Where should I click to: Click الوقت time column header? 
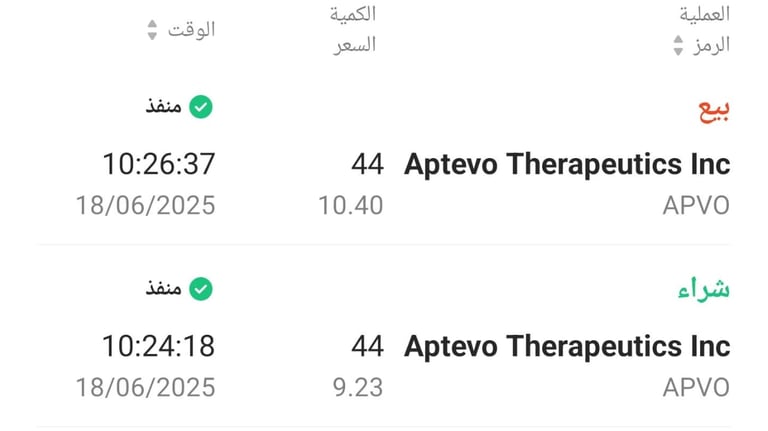192,30
